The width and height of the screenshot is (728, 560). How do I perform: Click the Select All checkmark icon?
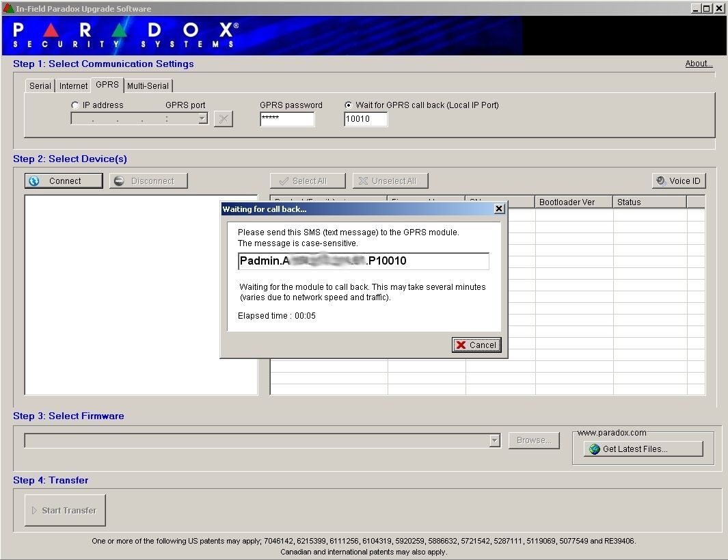284,181
